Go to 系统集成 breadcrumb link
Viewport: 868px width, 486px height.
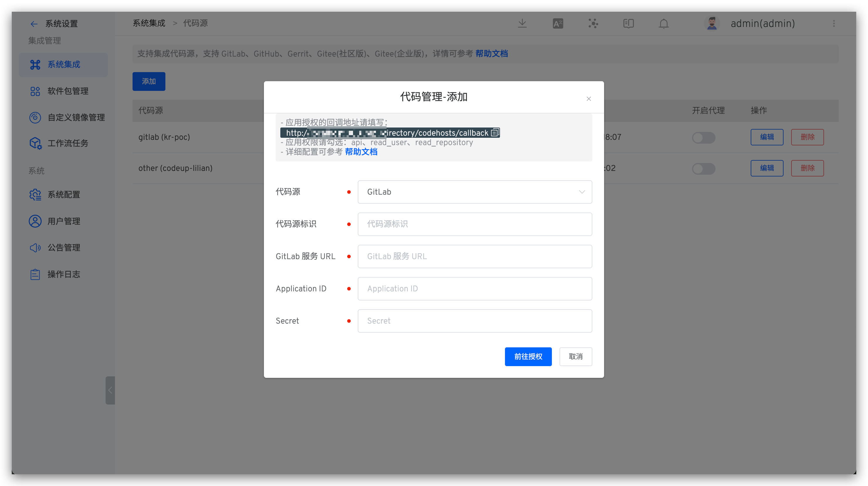click(149, 23)
